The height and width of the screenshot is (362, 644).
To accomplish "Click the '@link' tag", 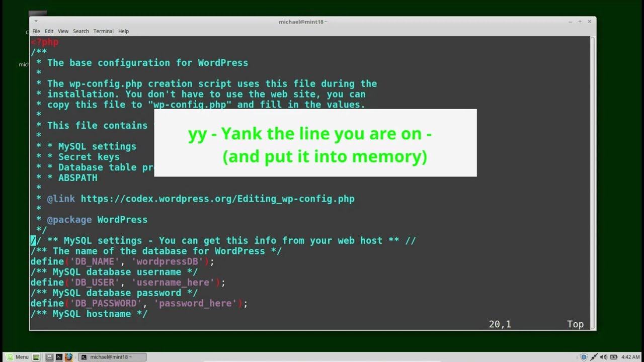I will [x=61, y=199].
